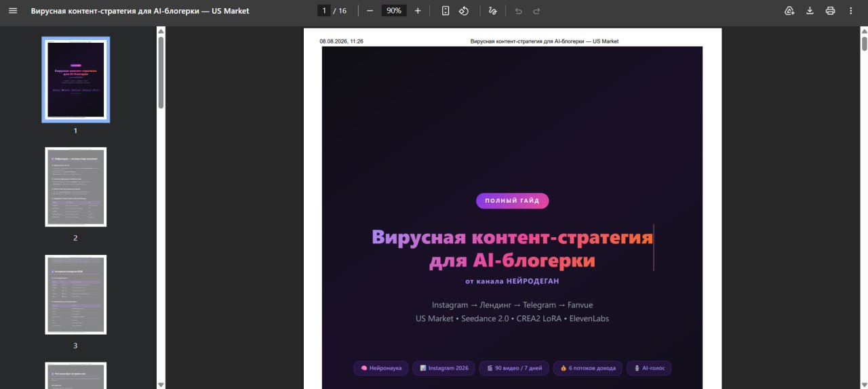Click the page label "3" under thumbnail
The height and width of the screenshot is (389, 868).
coord(75,346)
